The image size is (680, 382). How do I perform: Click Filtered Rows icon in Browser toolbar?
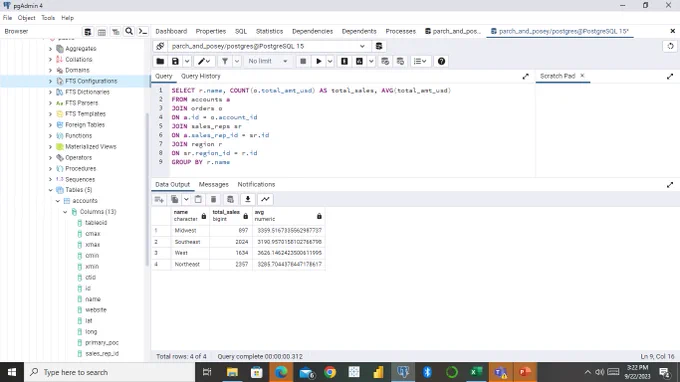(x=115, y=32)
